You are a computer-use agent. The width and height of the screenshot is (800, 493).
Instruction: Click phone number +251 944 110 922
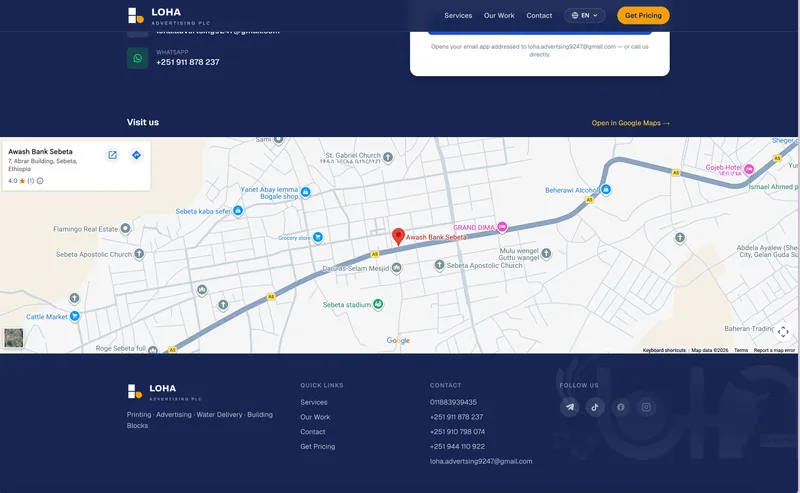pyautogui.click(x=457, y=447)
